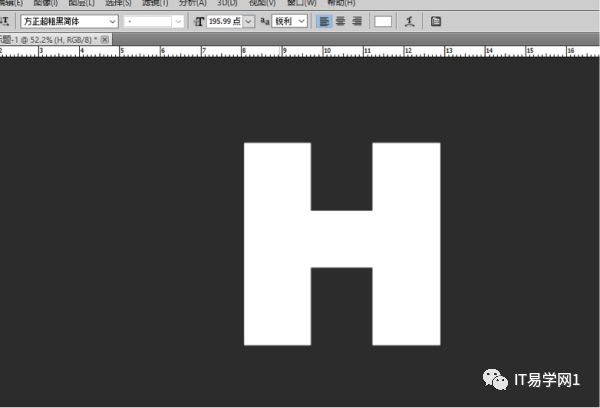600x408 pixels.
Task: Click the anti-aliasing aa icon
Action: click(264, 21)
